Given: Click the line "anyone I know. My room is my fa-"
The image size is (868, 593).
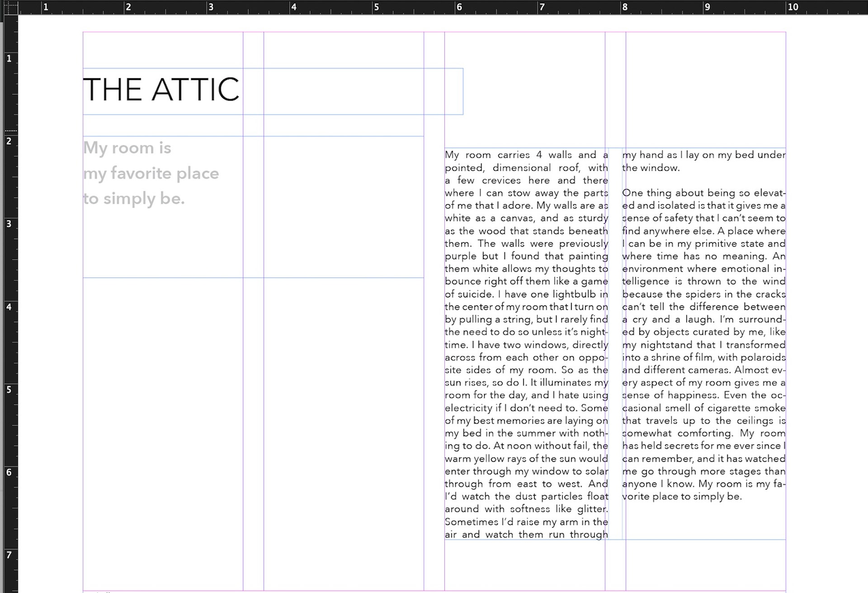Looking at the screenshot, I should click(x=704, y=484).
